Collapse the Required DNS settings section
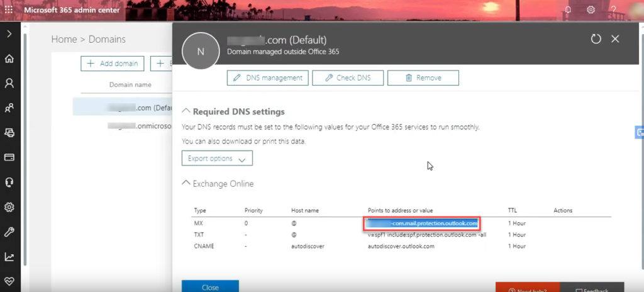Screen dimensions: 644x292 click(x=186, y=111)
